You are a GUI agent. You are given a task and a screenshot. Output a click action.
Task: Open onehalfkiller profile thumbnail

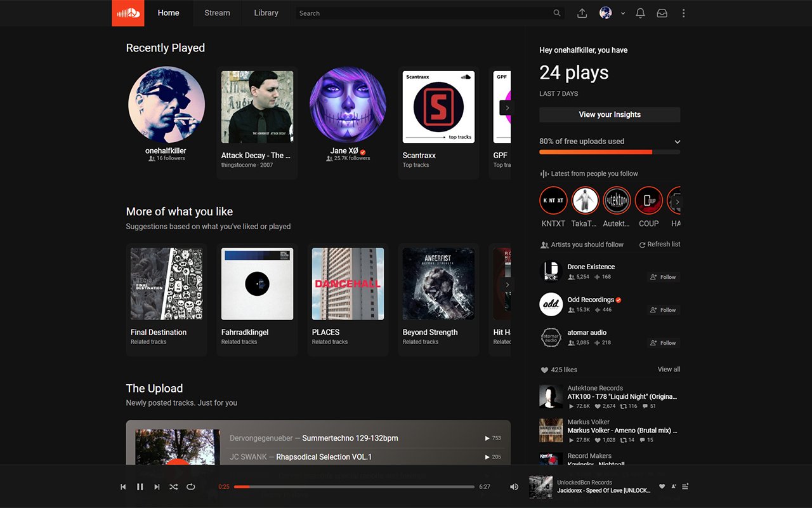pos(166,105)
